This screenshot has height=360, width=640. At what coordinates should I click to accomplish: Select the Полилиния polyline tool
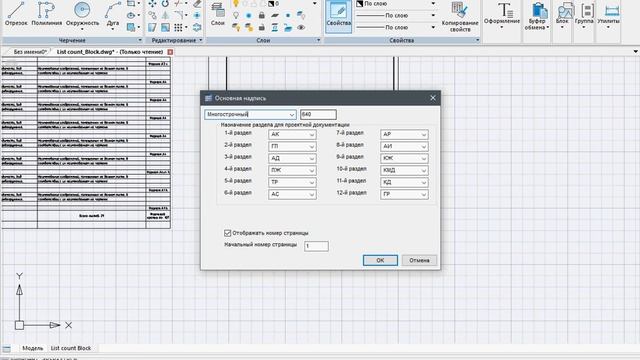47,14
